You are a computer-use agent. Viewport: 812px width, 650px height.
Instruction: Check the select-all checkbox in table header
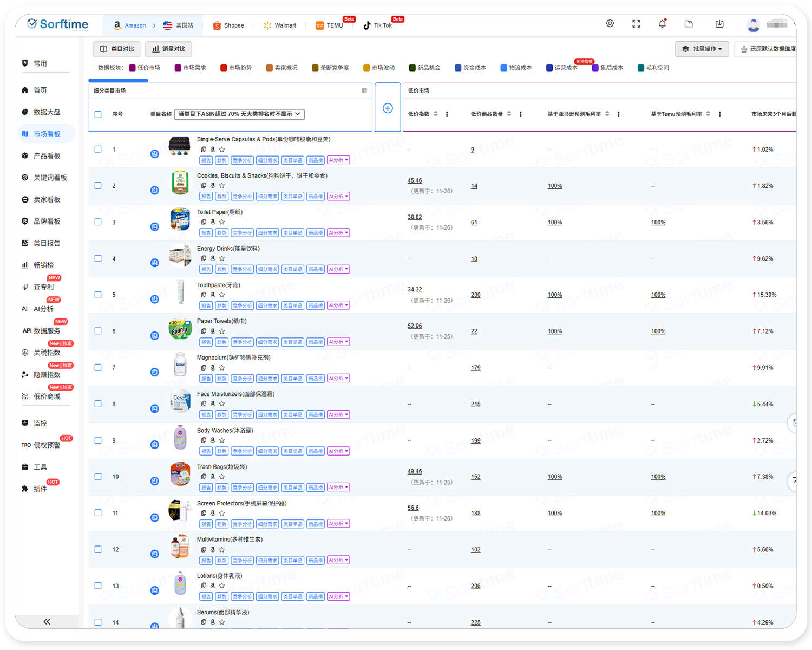pyautogui.click(x=98, y=114)
